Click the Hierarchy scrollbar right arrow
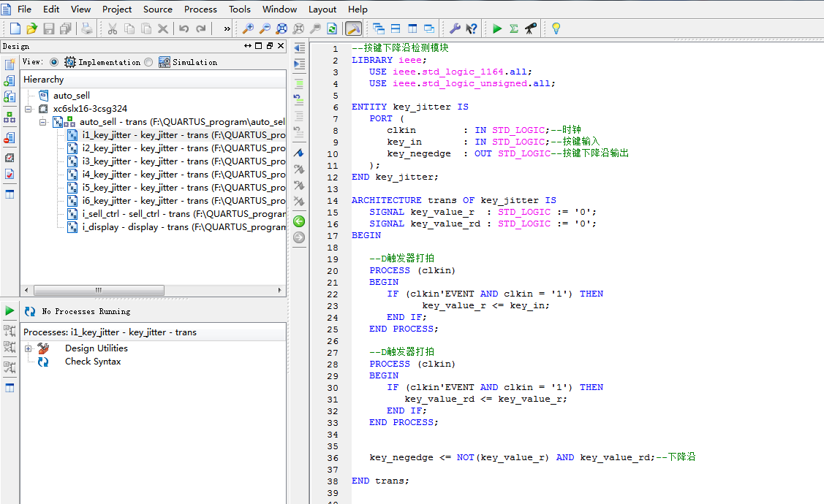 [x=279, y=290]
